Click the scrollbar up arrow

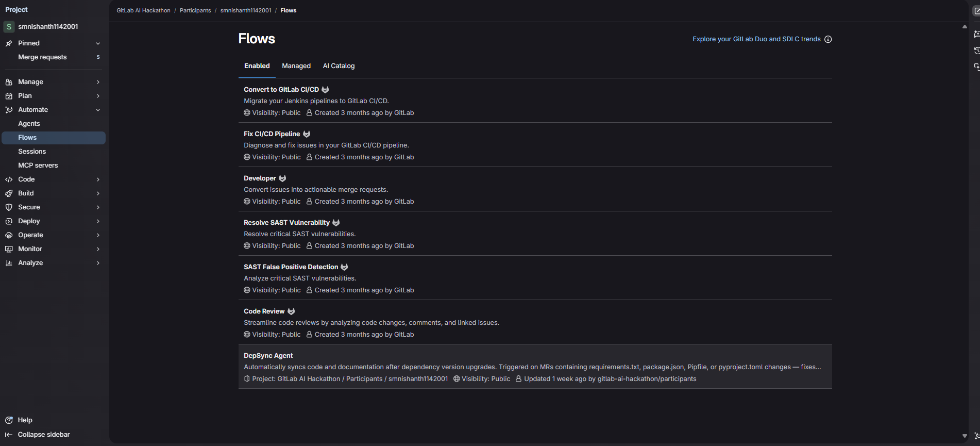[965, 26]
